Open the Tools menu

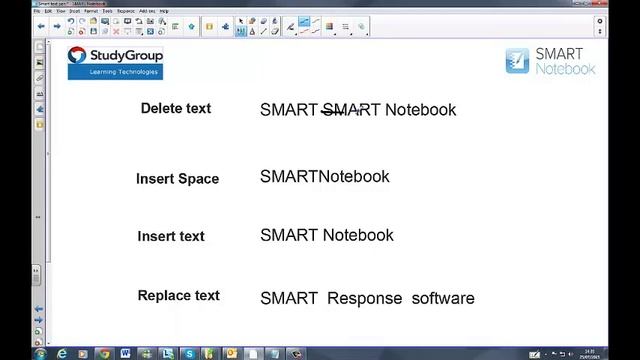coord(107,11)
